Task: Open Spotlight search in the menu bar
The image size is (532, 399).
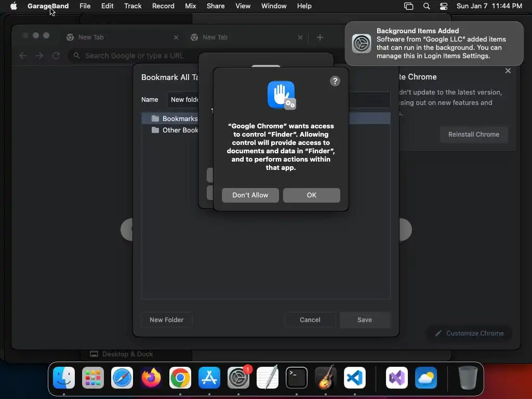Action: click(427, 6)
